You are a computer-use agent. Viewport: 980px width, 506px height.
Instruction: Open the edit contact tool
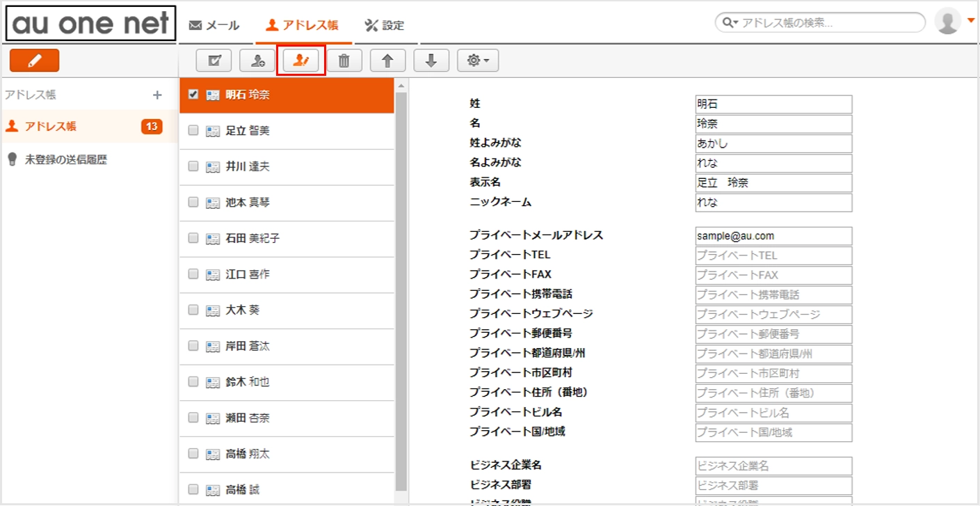tap(300, 60)
